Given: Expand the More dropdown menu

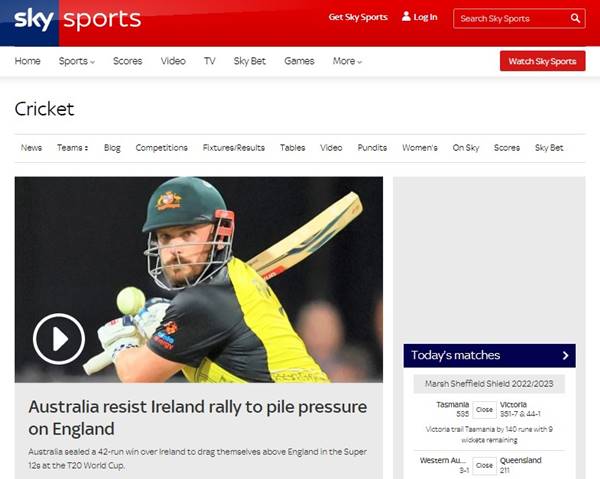Looking at the screenshot, I should click(x=347, y=61).
